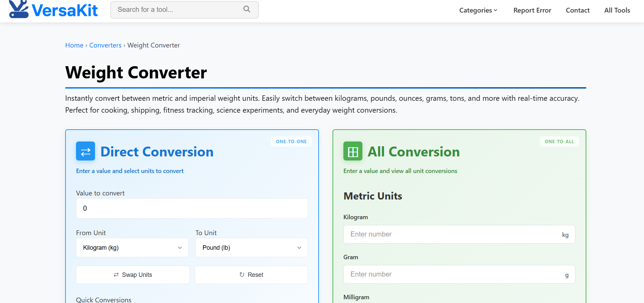Click the Direct Conversion swap arrows icon
This screenshot has height=303, width=644.
[86, 151]
